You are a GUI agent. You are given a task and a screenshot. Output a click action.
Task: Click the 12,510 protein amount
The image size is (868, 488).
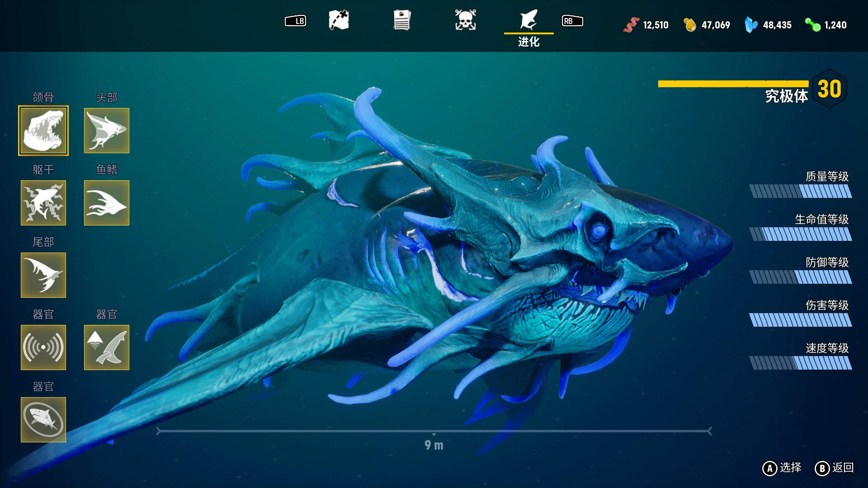click(x=656, y=25)
